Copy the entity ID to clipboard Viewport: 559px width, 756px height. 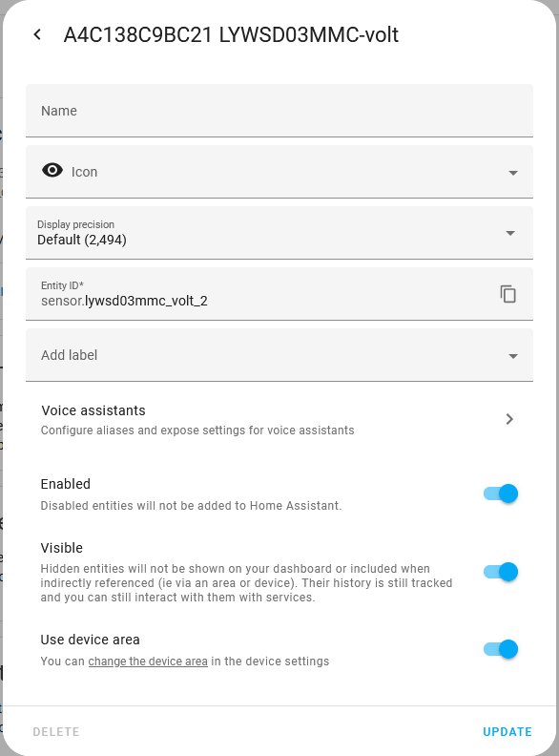[507, 294]
